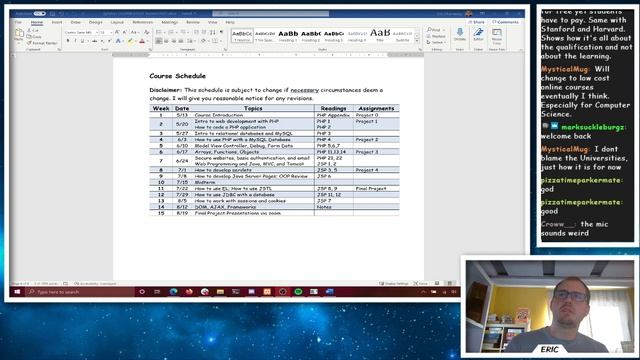
Task: Open the Change Case dropdown
Action: 134,32
